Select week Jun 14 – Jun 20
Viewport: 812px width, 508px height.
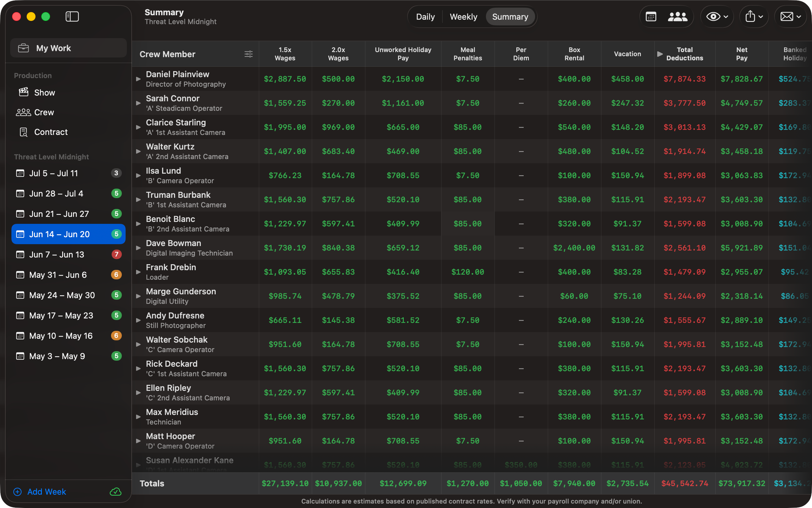click(x=69, y=234)
